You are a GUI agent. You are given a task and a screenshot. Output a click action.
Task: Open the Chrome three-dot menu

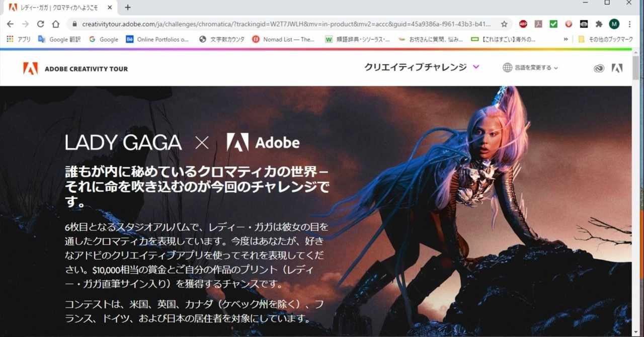pyautogui.click(x=629, y=24)
